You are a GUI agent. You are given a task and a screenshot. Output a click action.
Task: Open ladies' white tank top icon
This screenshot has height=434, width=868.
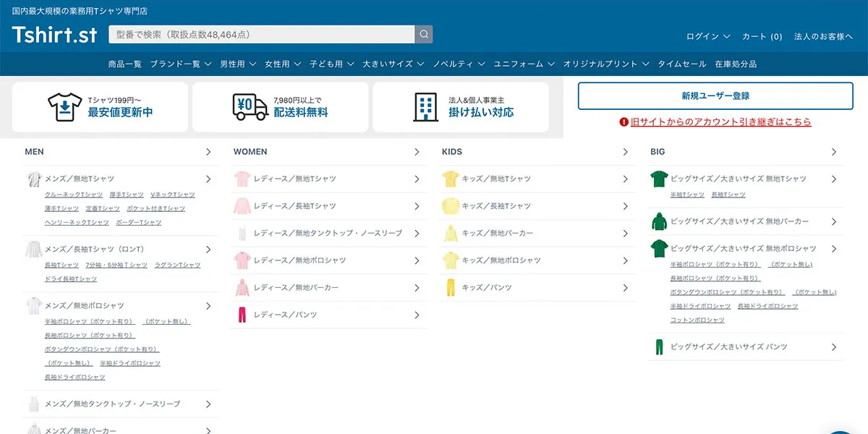242,233
